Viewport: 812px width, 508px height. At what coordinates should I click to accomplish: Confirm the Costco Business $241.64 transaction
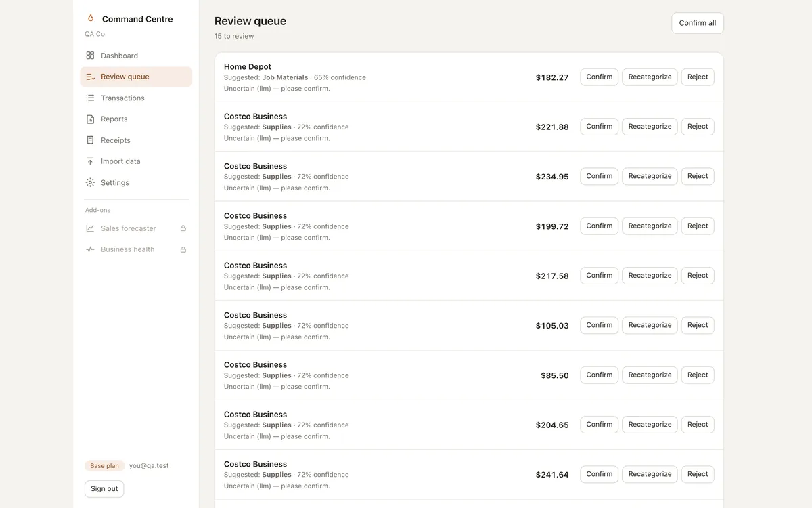(x=600, y=474)
